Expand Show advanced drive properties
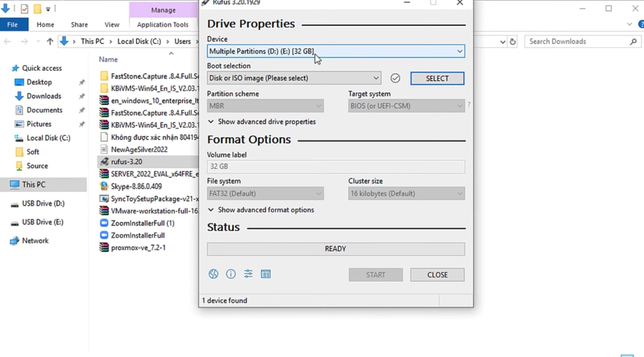Image resolution: width=644 pixels, height=357 pixels. (x=262, y=122)
